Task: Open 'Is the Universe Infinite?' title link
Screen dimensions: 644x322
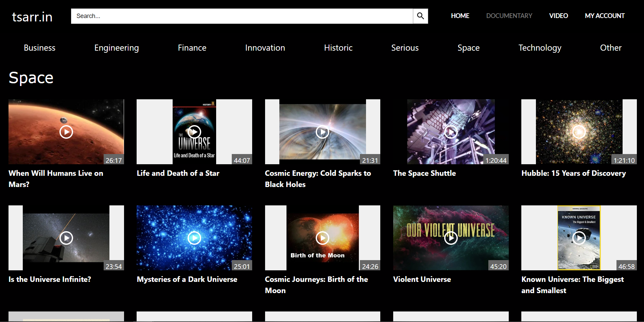Action: pos(50,279)
